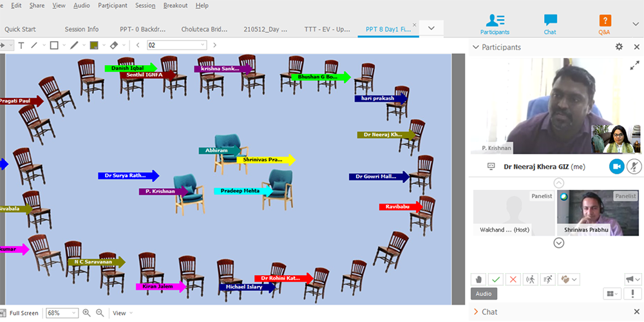The width and height of the screenshot is (644, 322).
Task: Unmute my microphone
Action: 634,166
